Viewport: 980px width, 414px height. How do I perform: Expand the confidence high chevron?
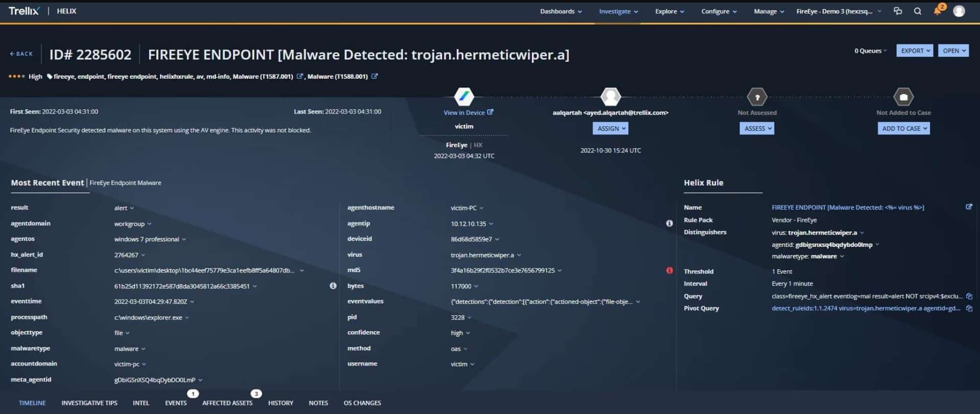[468, 333]
